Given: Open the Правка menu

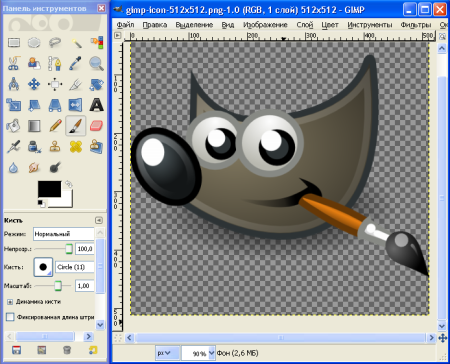Looking at the screenshot, I should [155, 25].
